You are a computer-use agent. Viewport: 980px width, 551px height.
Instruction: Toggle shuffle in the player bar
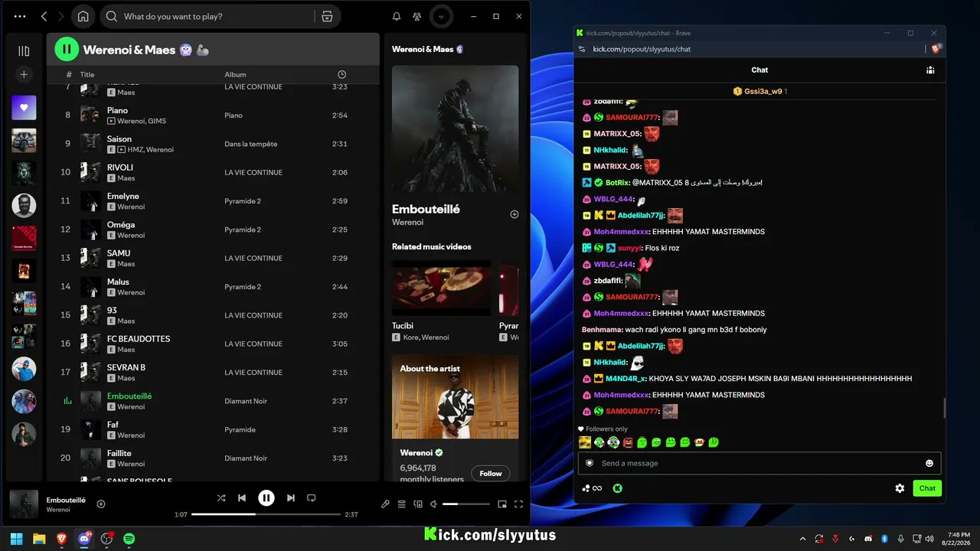tap(221, 498)
